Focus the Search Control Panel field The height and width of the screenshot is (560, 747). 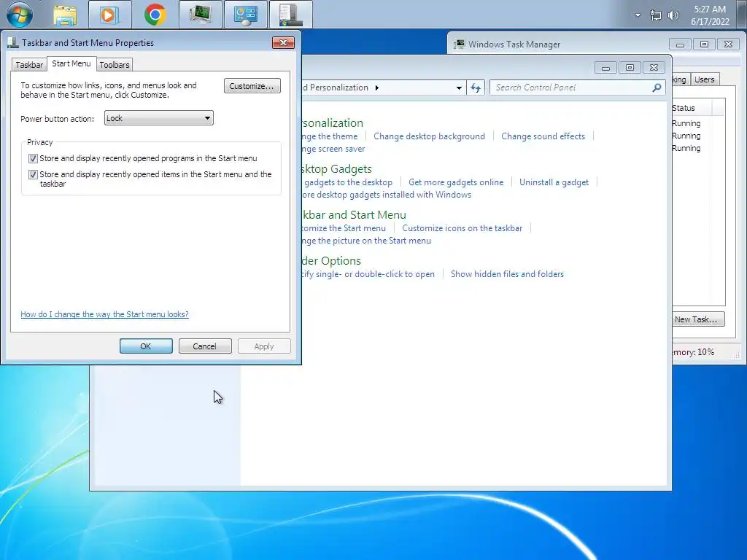pos(572,87)
